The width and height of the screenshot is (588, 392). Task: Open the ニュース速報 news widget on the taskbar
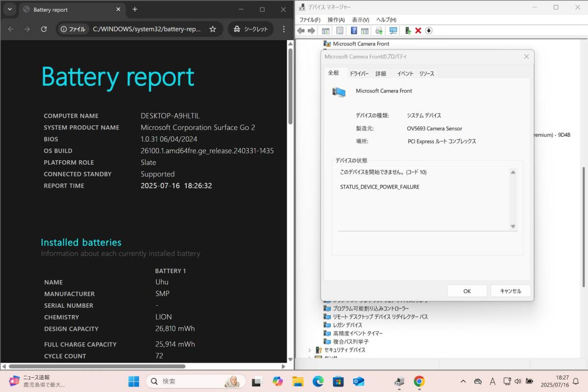pyautogui.click(x=37, y=381)
